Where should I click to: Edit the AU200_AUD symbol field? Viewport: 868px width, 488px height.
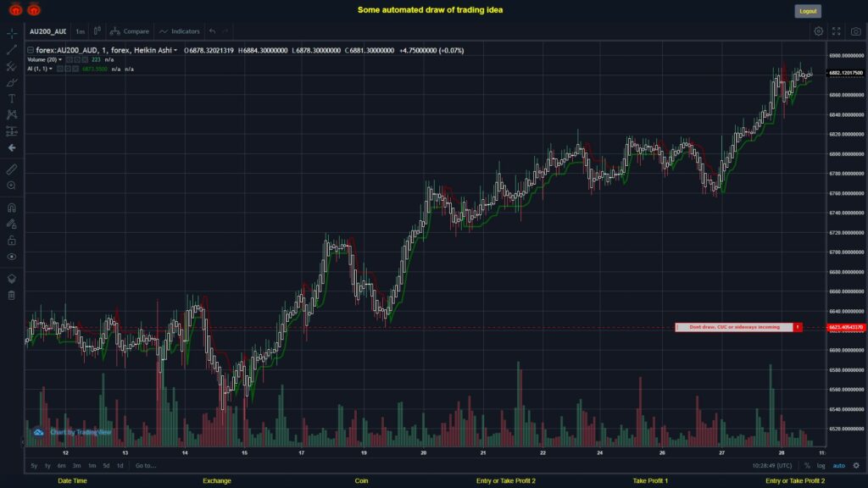point(47,31)
